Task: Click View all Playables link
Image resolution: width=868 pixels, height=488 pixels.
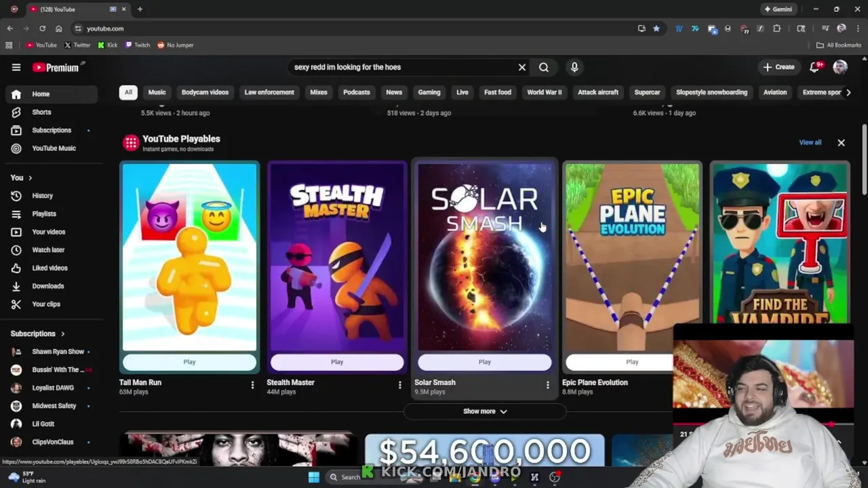Action: tap(810, 142)
